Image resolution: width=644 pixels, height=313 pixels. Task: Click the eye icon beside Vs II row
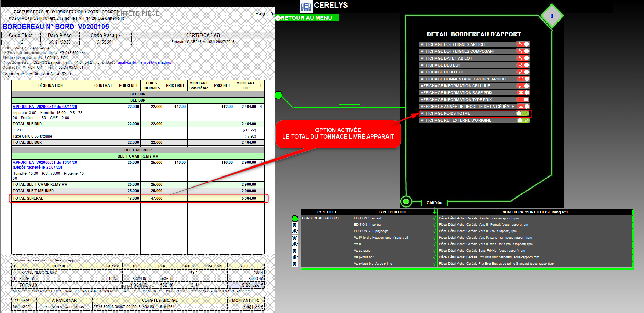coord(295,244)
